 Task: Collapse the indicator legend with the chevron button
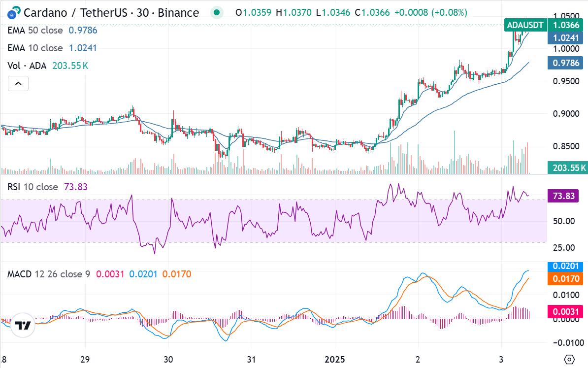[18, 84]
